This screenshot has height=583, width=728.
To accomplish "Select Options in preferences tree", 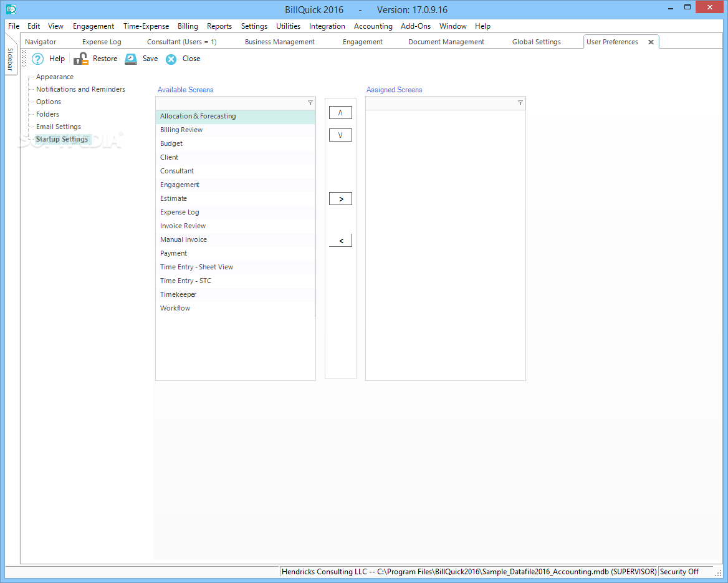I will (49, 102).
